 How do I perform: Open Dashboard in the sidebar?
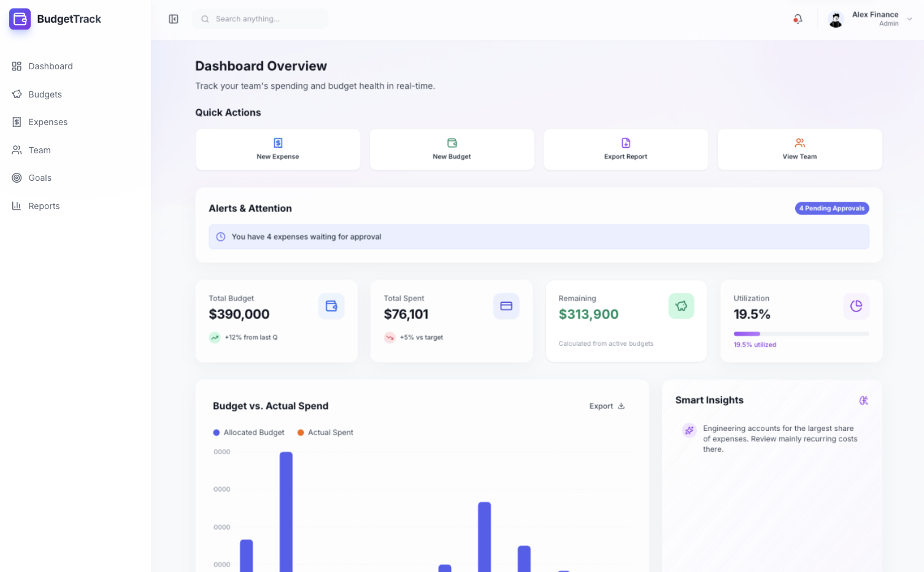tap(75, 66)
